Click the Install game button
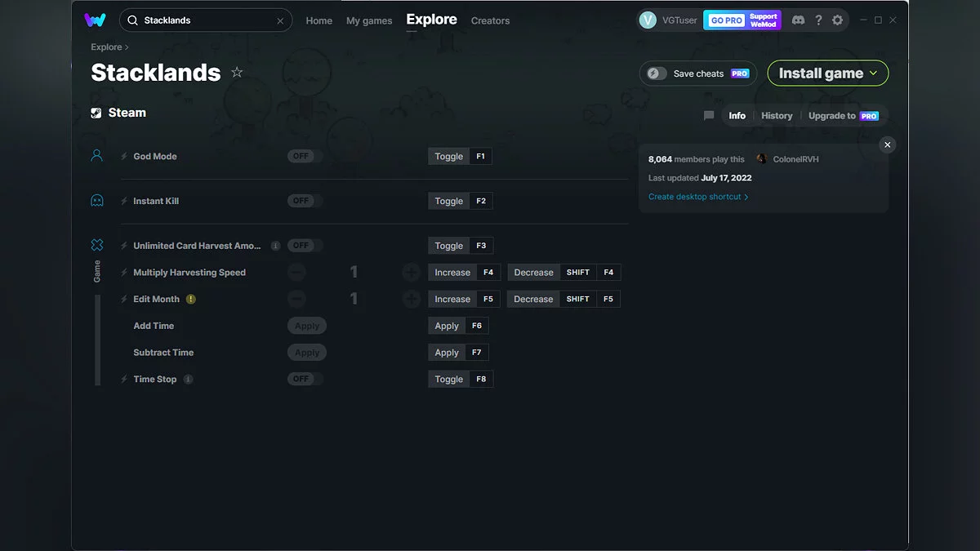The width and height of the screenshot is (980, 551). (x=828, y=73)
